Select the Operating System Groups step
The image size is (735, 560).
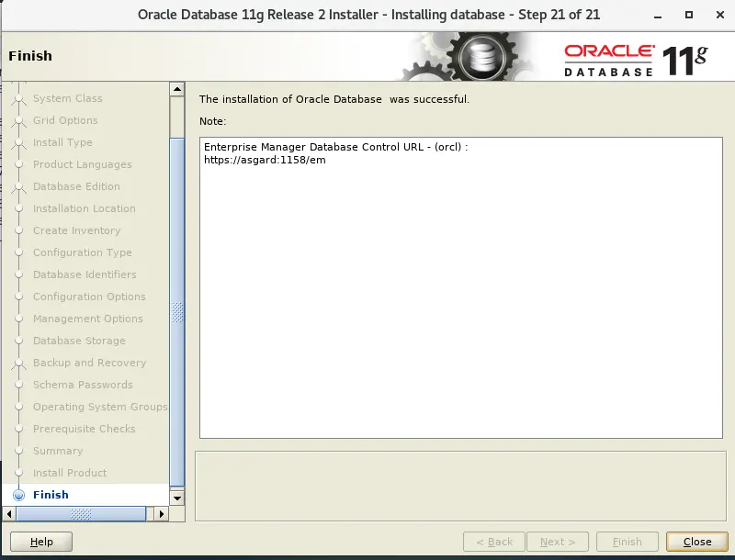click(100, 407)
